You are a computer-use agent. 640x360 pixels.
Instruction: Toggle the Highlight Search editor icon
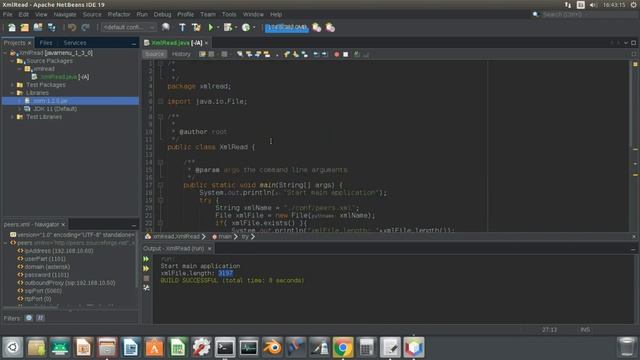pyautogui.click(x=267, y=54)
